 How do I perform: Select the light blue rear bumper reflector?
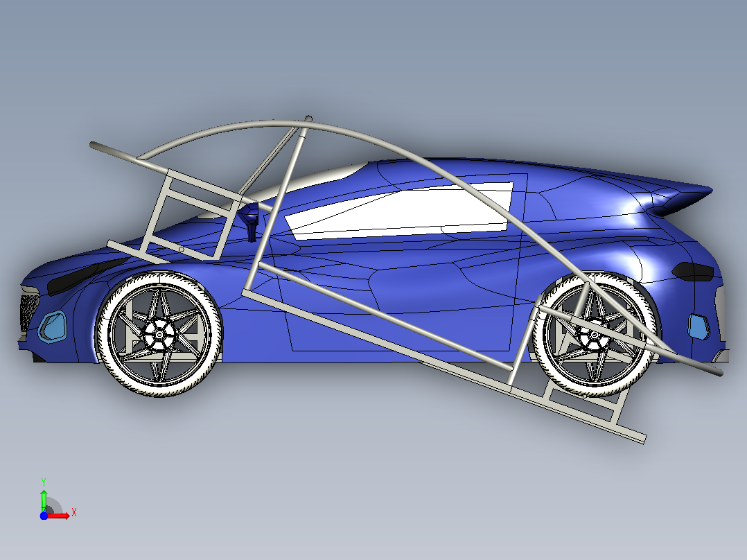click(698, 327)
